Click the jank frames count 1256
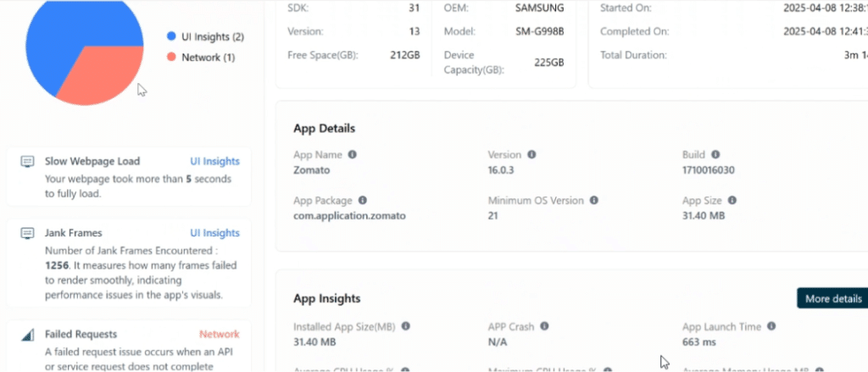The image size is (868, 372). pos(57,265)
